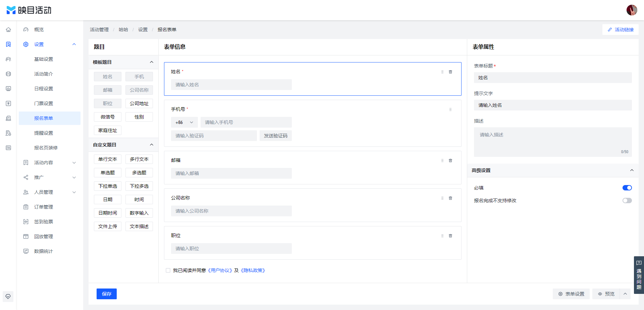
Task: Open the 遇到问题 help widget
Action: [x=639, y=275]
